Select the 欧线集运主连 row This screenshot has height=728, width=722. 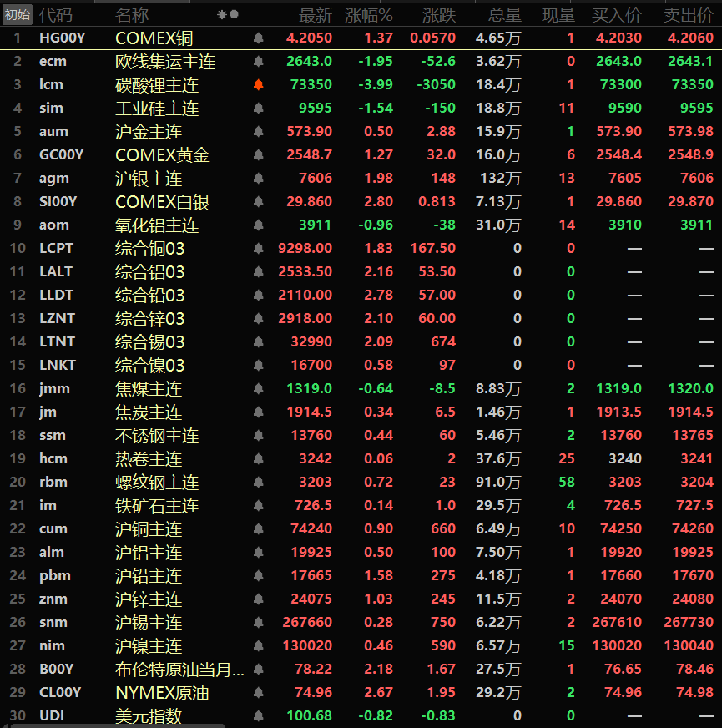pos(164,62)
